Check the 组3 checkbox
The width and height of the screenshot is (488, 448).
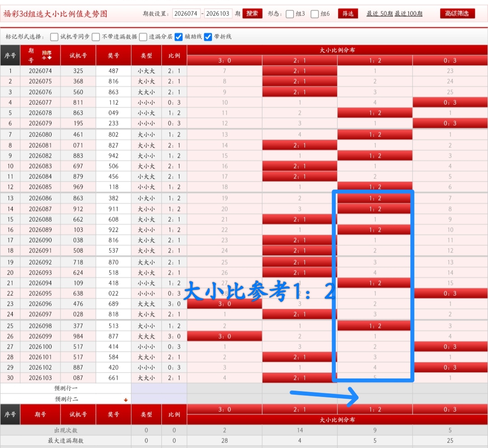click(x=290, y=14)
